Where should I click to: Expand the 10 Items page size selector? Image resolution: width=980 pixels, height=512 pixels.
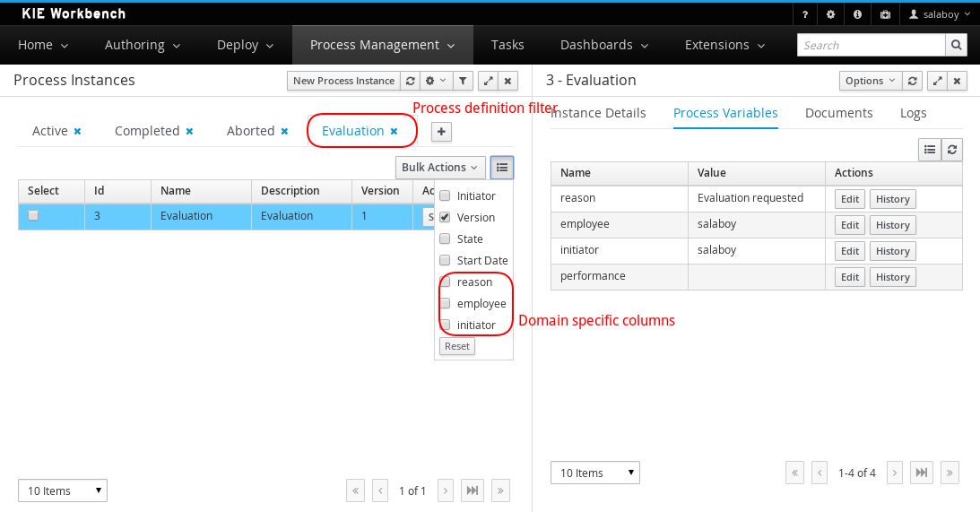[62, 490]
